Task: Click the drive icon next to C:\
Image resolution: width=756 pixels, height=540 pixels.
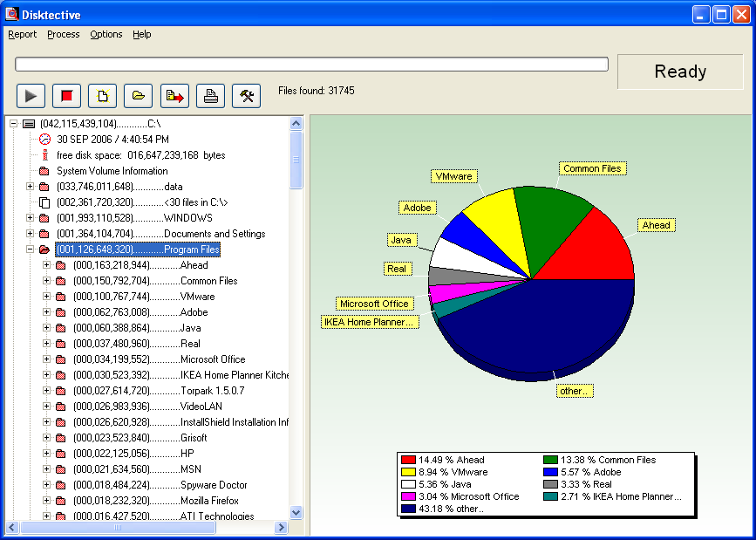Action: pos(29,124)
